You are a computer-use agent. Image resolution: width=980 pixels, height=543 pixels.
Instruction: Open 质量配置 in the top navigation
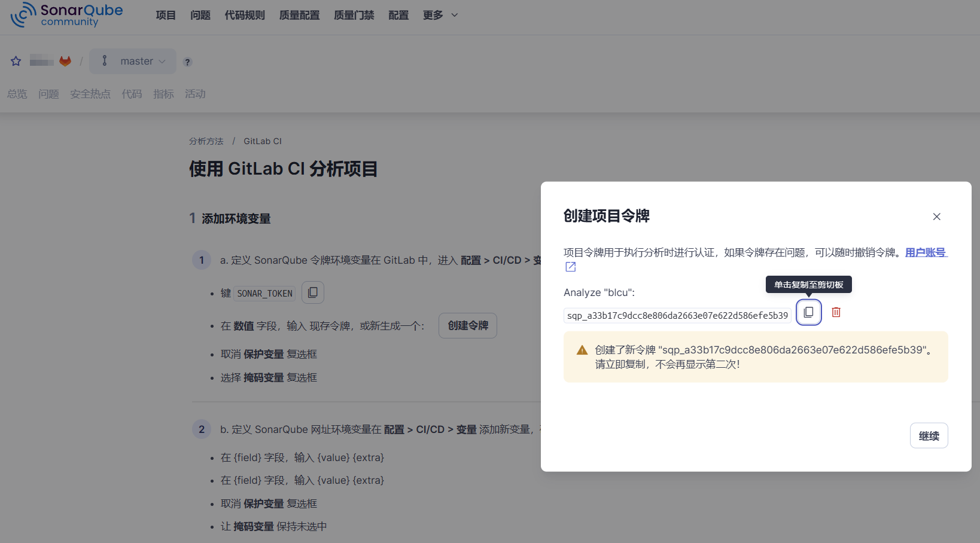[300, 15]
